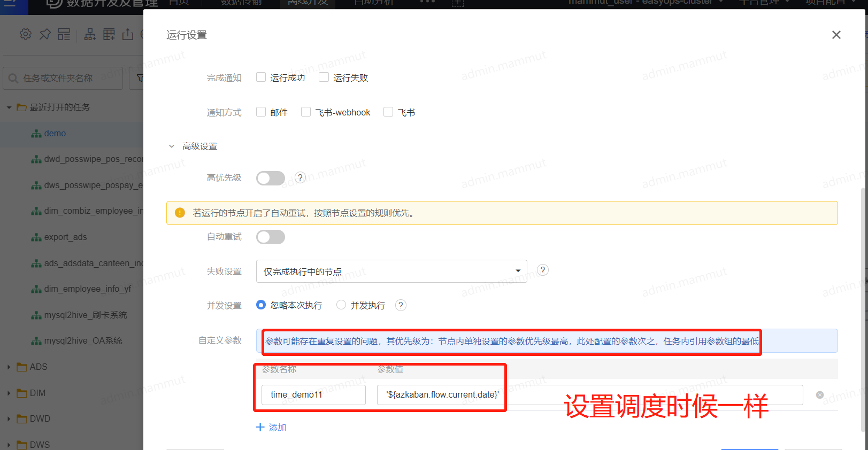Expand the DWD folder
The image size is (868, 450).
9,419
